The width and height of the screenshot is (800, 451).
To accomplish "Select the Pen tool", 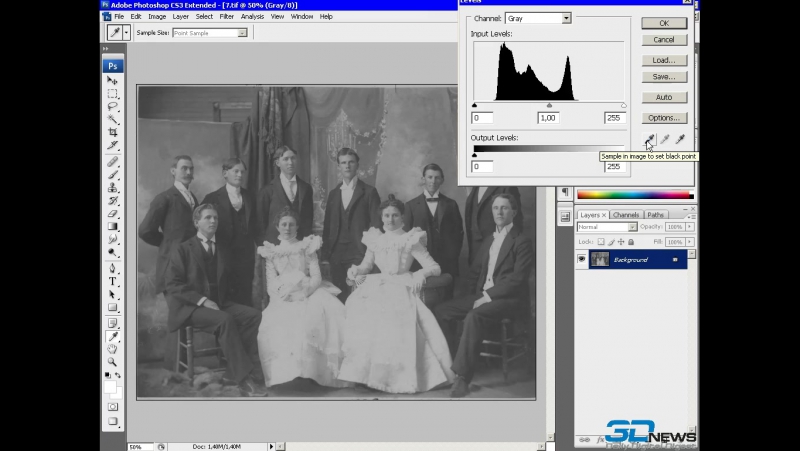I will 112,268.
